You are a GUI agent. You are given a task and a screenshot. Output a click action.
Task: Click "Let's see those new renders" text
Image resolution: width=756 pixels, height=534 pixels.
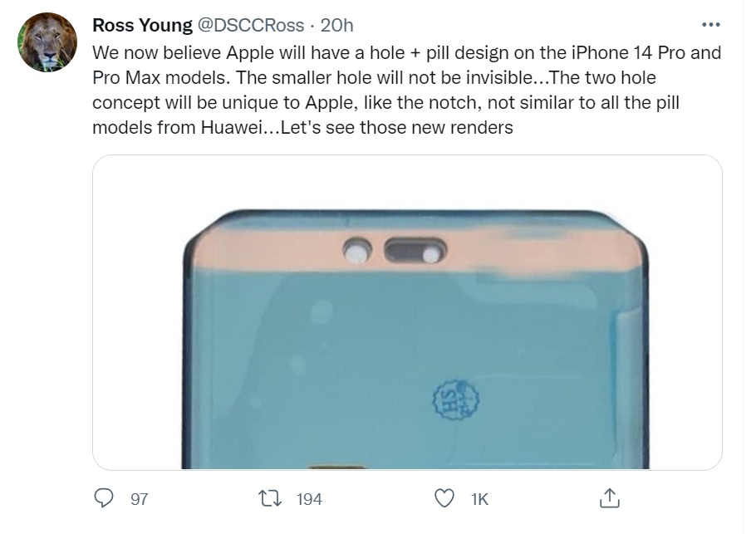[x=397, y=128]
